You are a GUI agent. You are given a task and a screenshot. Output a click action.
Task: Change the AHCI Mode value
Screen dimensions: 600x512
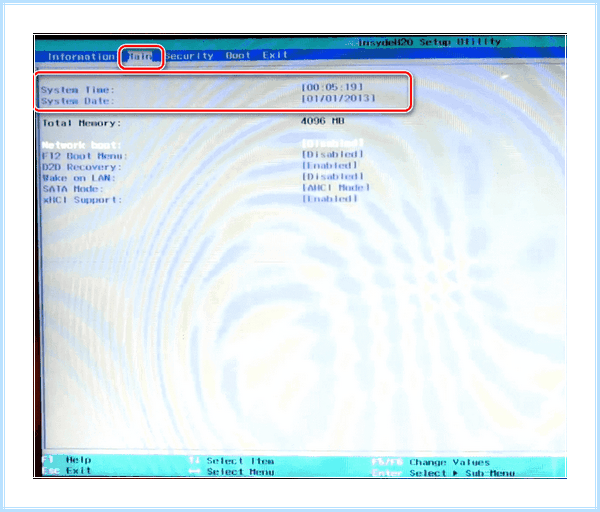click(336, 188)
